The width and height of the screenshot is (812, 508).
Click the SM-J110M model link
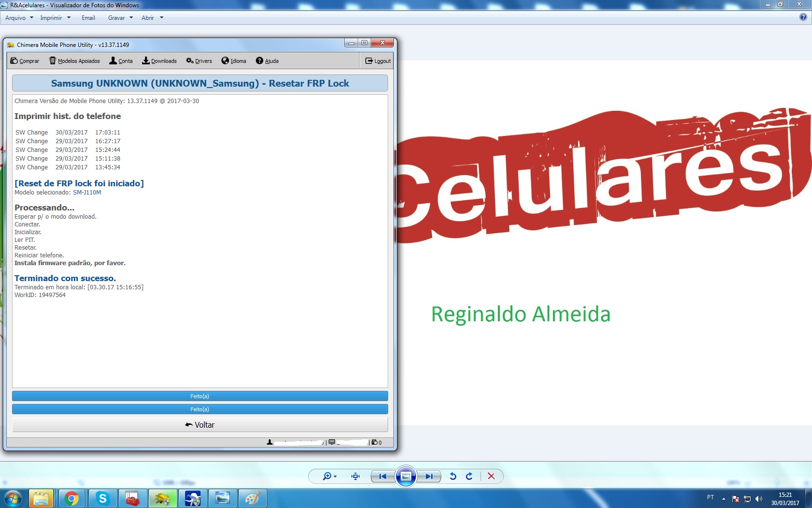tap(87, 193)
